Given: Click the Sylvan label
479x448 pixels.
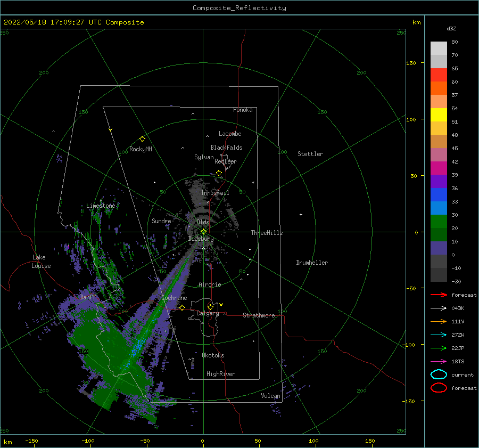Looking at the screenshot, I should (204, 157).
